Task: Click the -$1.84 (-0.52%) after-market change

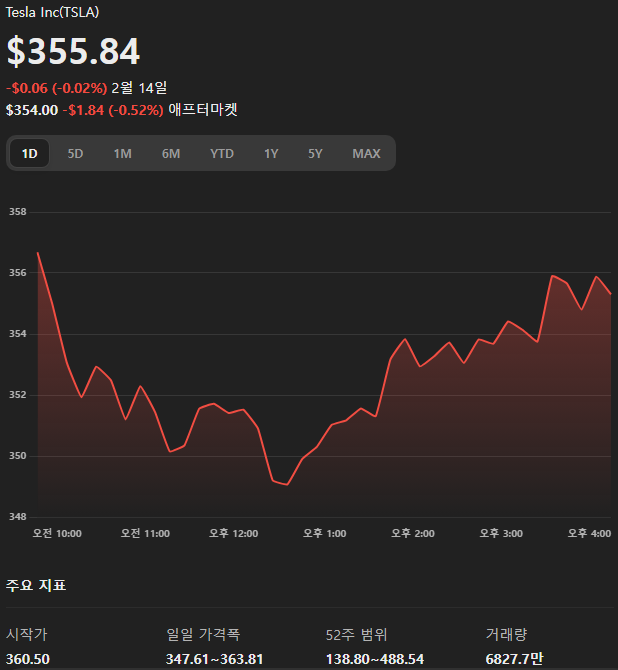Action: tap(113, 110)
